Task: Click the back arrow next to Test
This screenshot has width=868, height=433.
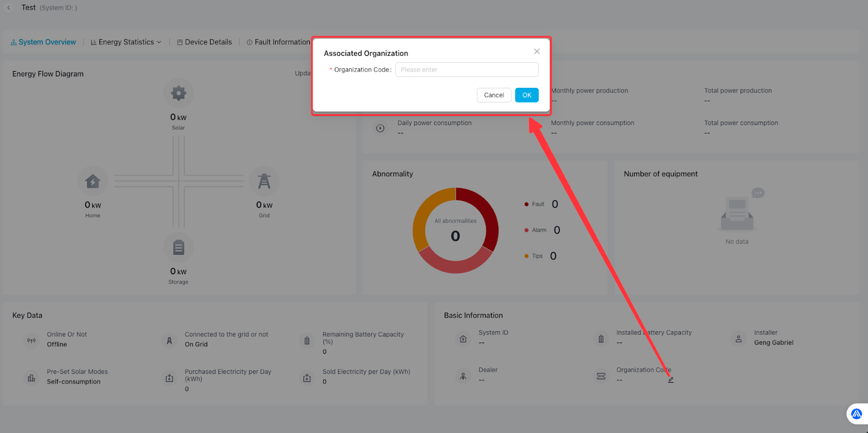Action: [x=9, y=8]
